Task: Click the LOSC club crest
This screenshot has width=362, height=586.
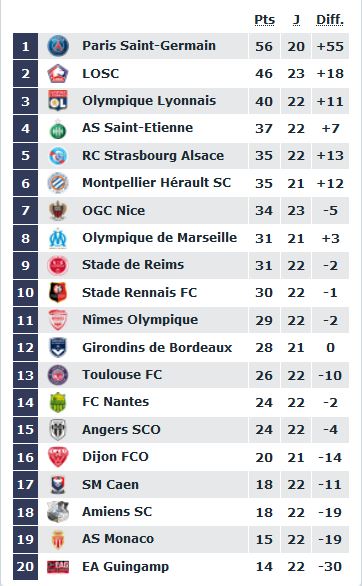Action: coord(58,73)
